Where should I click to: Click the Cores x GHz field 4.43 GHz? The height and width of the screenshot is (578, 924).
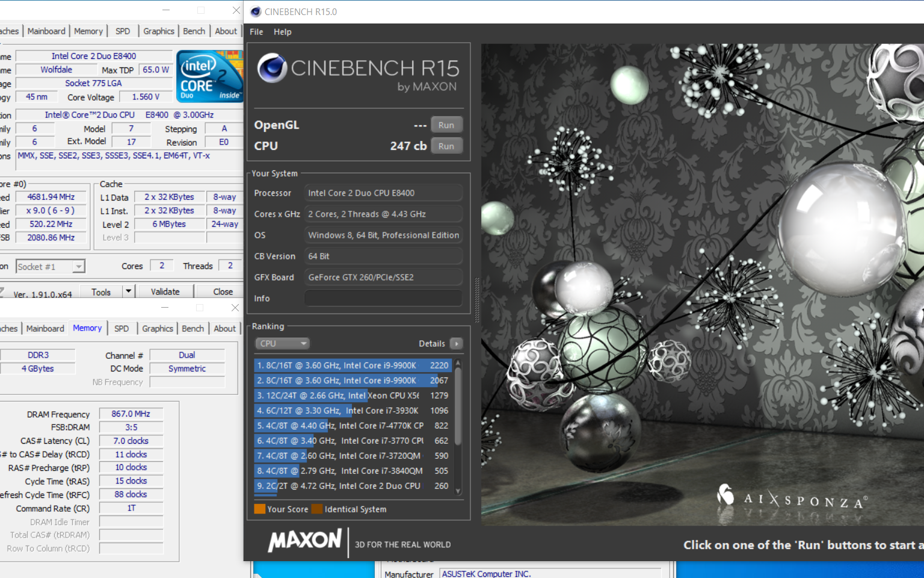(383, 214)
